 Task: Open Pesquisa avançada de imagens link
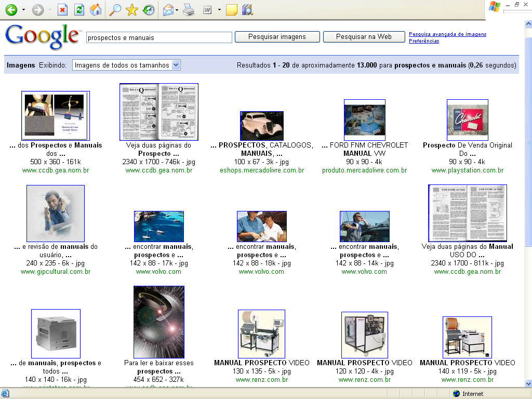point(447,34)
